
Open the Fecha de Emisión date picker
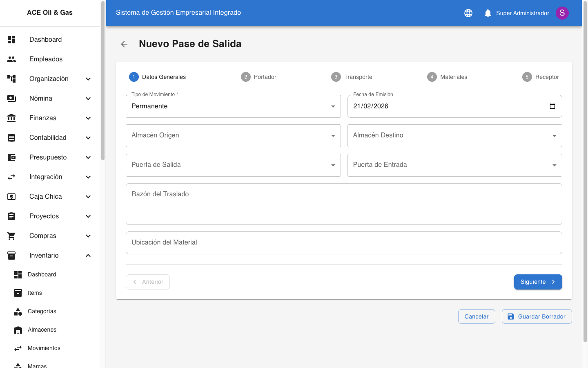point(552,106)
